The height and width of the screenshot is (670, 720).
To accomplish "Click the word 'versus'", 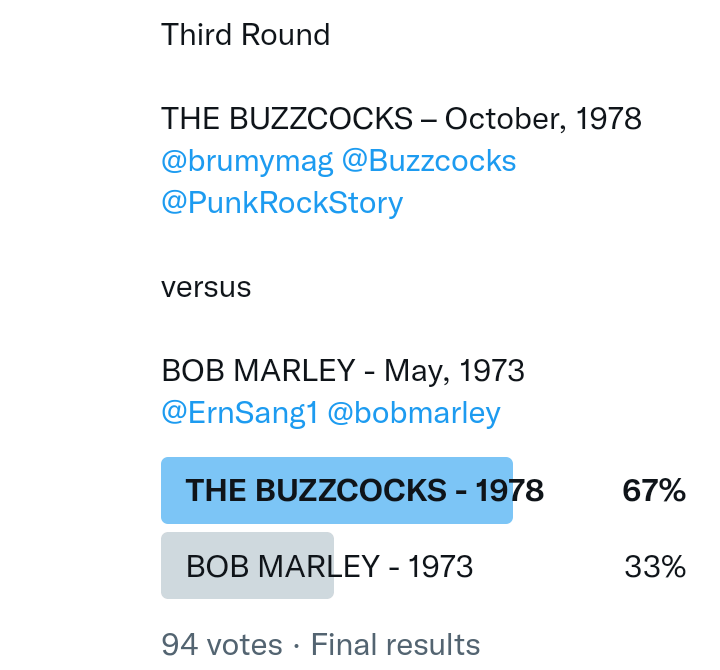I will pyautogui.click(x=206, y=287).
